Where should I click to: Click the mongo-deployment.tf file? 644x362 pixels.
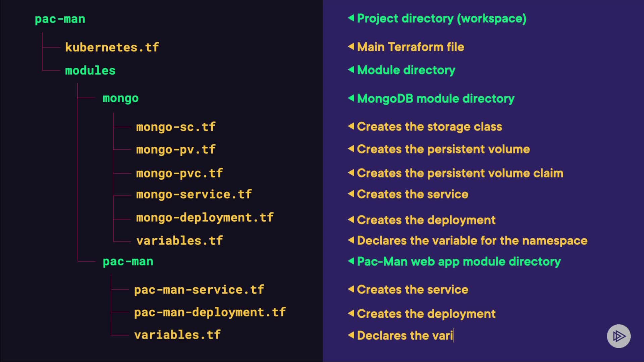pyautogui.click(x=205, y=218)
